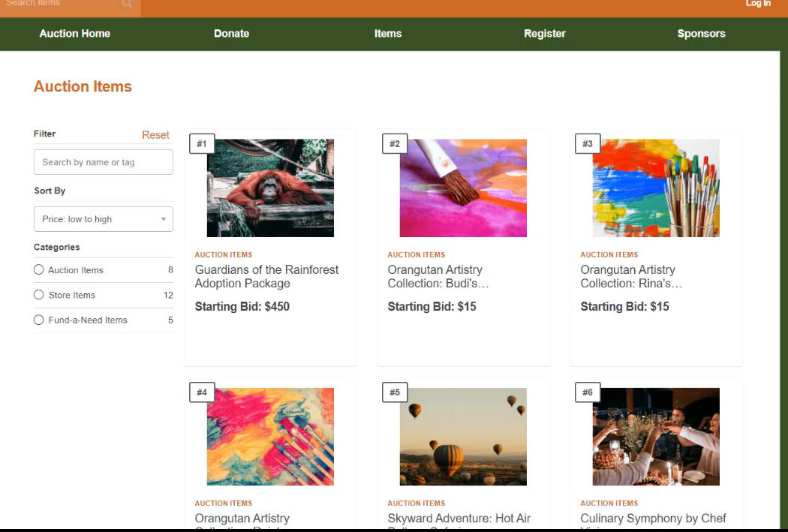
Task: Open the Sponsors page
Action: [x=701, y=34]
